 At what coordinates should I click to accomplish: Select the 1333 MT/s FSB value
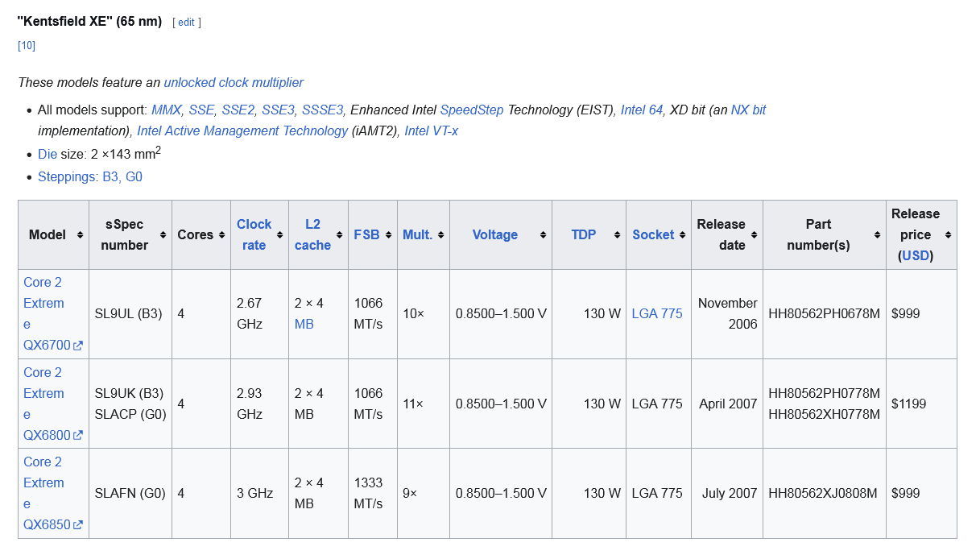coord(369,494)
